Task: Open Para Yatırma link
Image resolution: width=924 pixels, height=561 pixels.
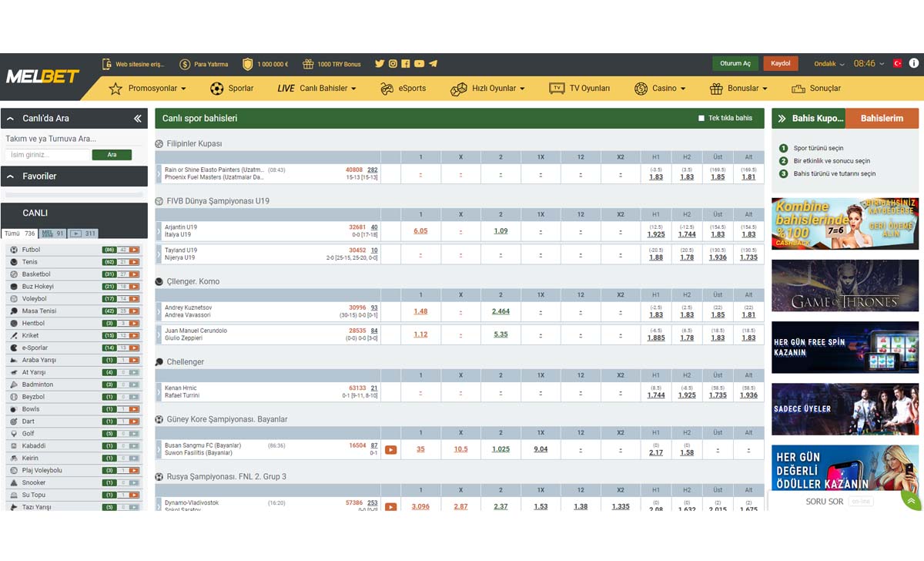Action: (211, 64)
